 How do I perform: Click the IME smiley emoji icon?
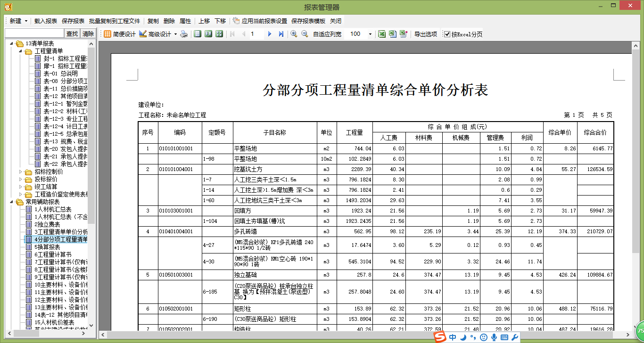[484, 337]
